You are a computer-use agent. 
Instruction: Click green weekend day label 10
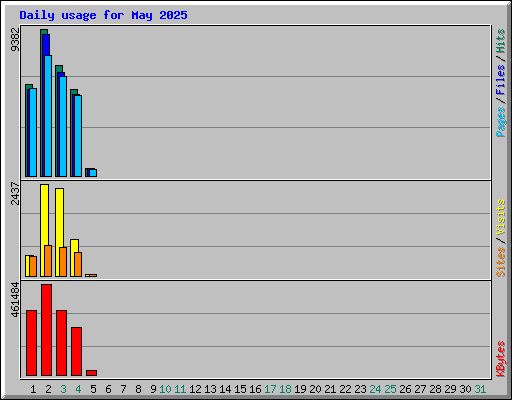[x=165, y=389]
